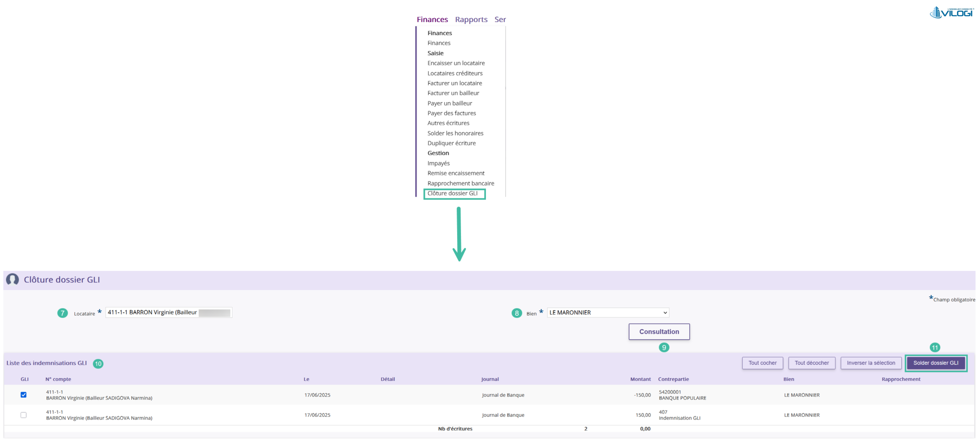Open Payer des factures menu entry
Image resolution: width=980 pixels, height=439 pixels.
pos(451,113)
